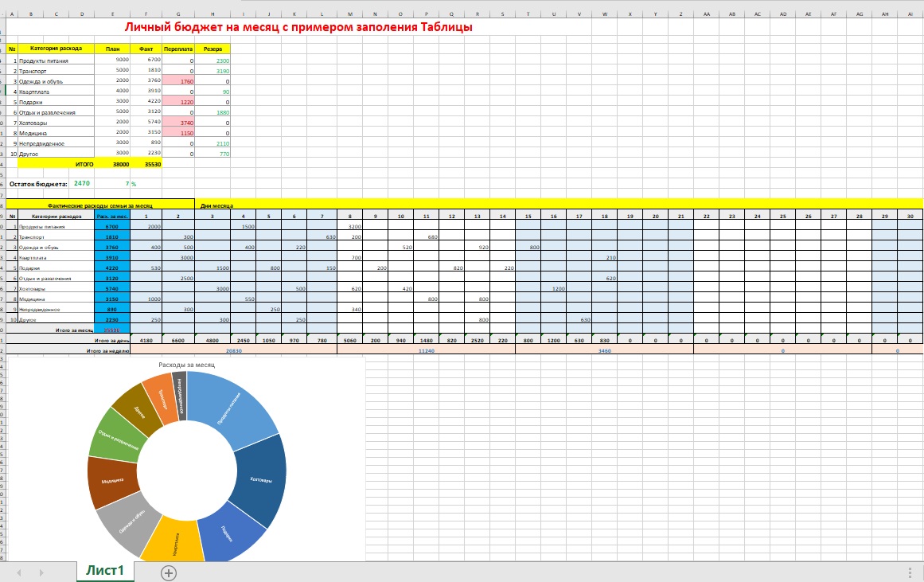Select the red Личный бюджет title cell

click(298, 27)
